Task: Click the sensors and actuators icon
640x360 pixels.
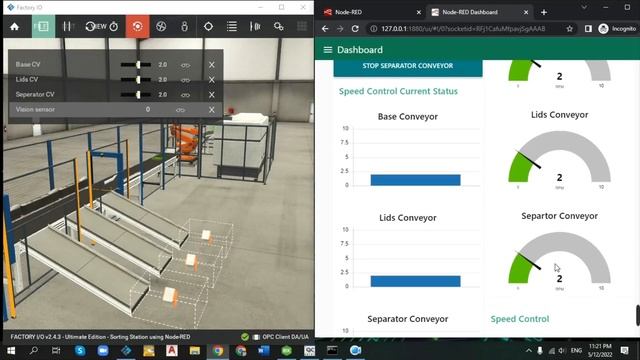Action: 255,27
